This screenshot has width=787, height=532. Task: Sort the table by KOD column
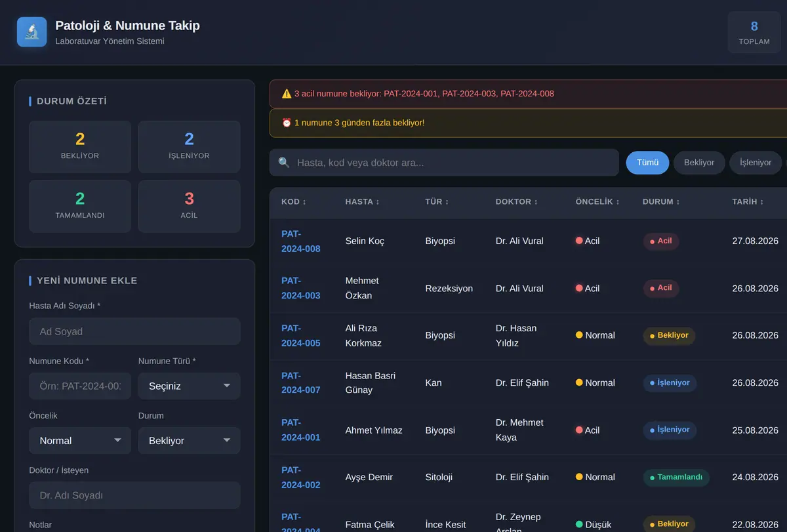tap(294, 202)
